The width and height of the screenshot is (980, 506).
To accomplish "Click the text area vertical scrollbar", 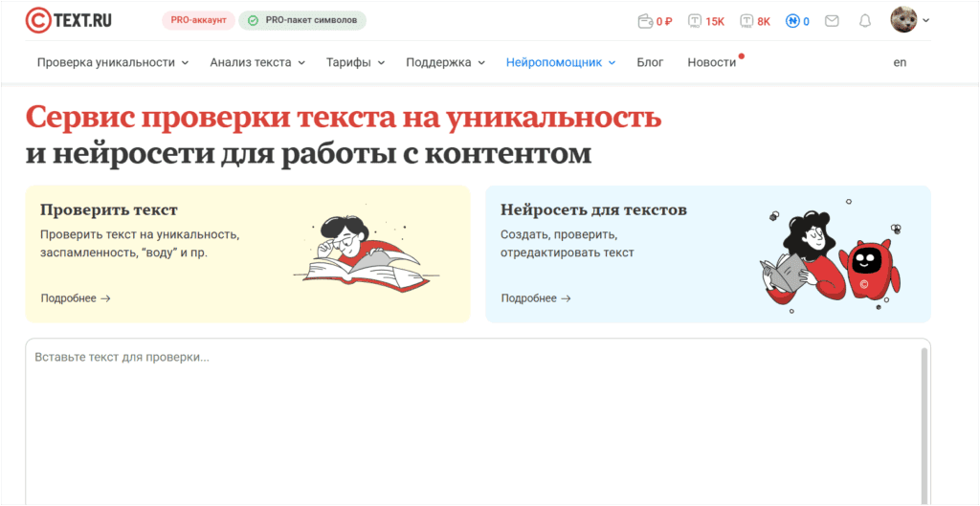I will (924, 426).
